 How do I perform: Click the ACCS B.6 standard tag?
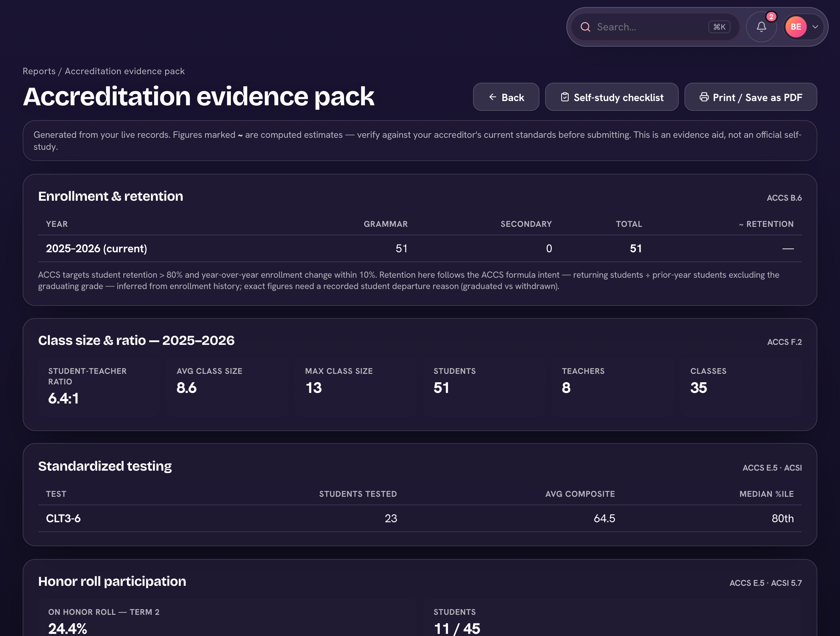pos(784,198)
